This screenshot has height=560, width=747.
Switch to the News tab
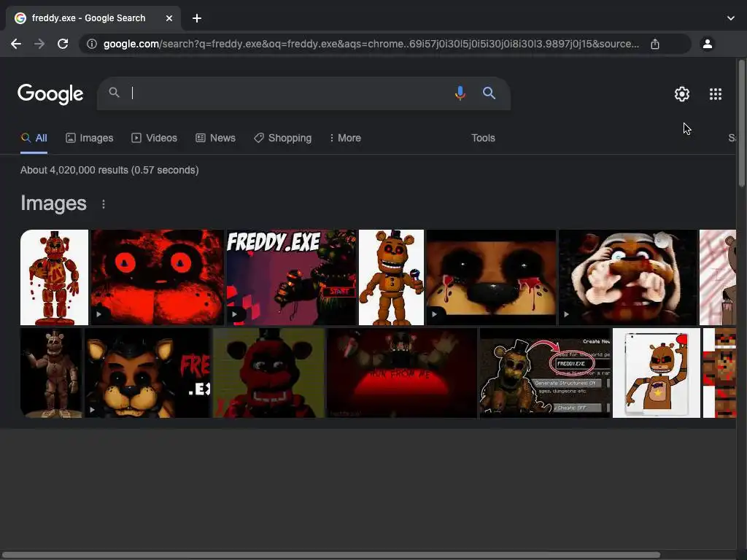click(216, 138)
